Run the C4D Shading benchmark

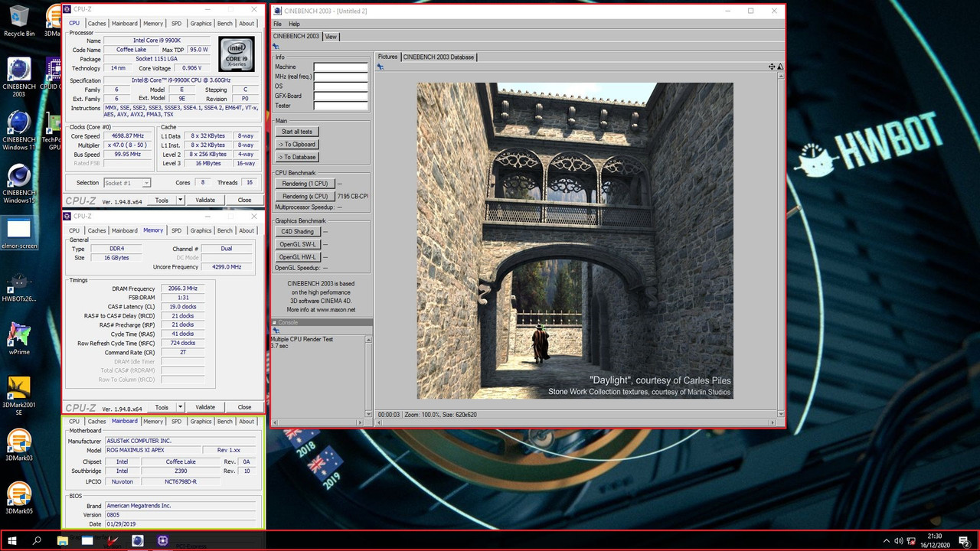tap(298, 231)
